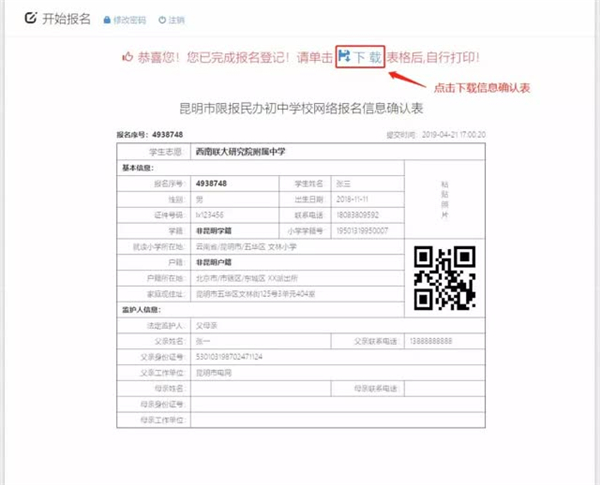The height and width of the screenshot is (485, 600).
Task: Click the 提交时间 2019-04-21 timestamp
Action: pyautogui.click(x=436, y=135)
